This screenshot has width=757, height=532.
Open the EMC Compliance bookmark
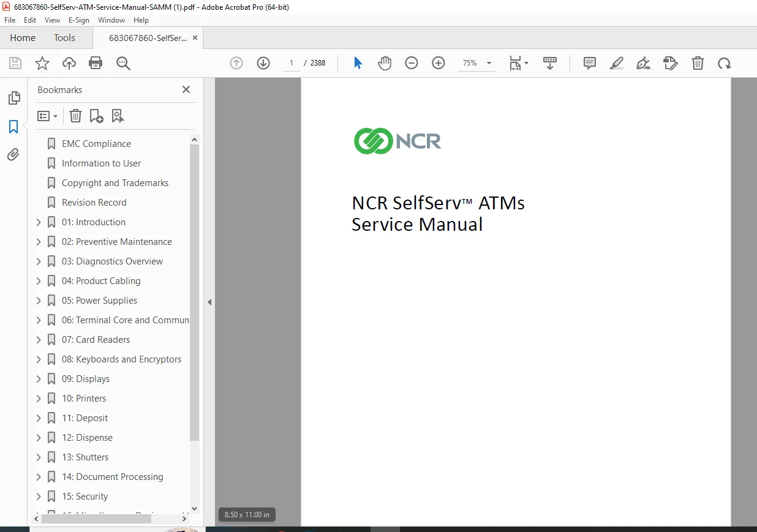coord(96,144)
